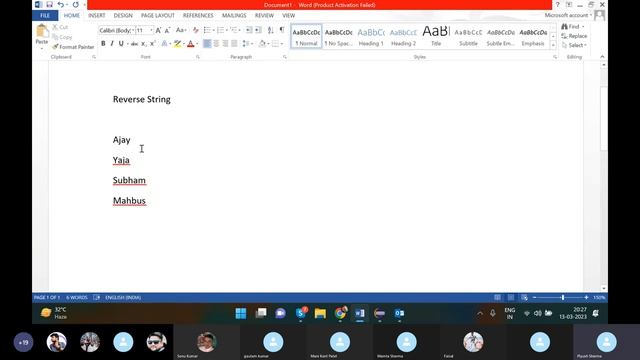Open the font size dropdown
Screen dimensions: 640x360
click(x=151, y=31)
